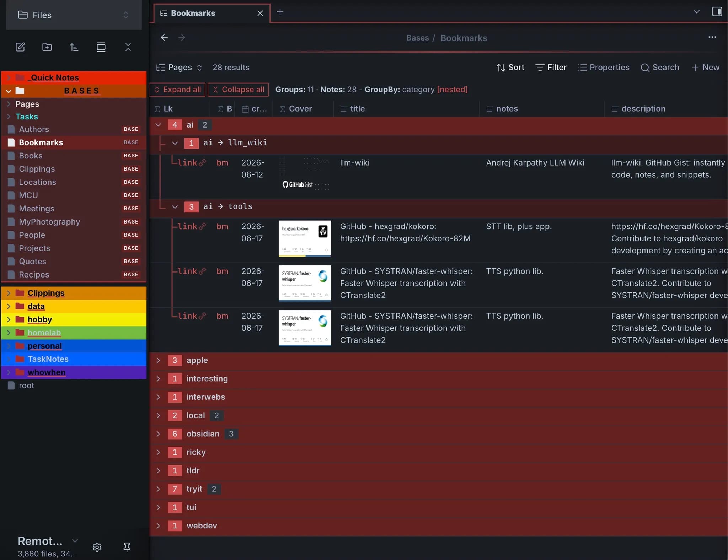Viewport: 728px width, 560px height.
Task: Click the Cover column header
Action: pos(303,109)
